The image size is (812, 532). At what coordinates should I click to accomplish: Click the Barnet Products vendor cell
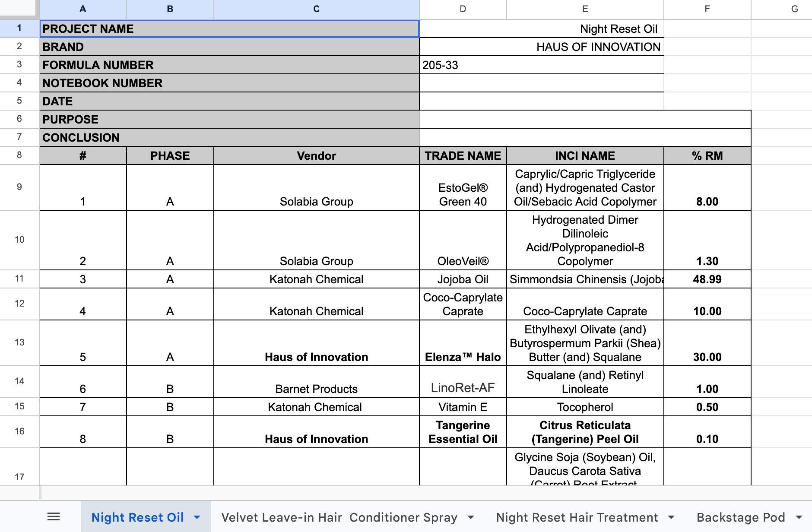tap(317, 382)
